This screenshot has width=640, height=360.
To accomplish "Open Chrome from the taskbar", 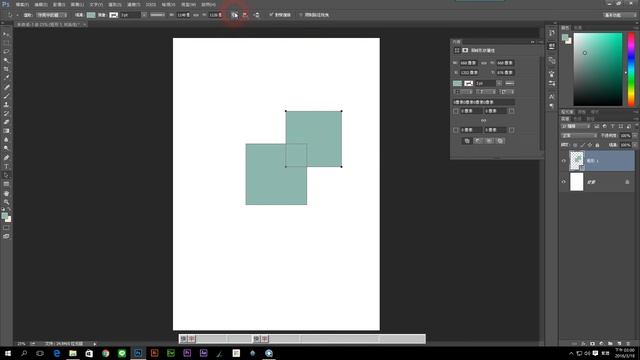I will (105, 353).
